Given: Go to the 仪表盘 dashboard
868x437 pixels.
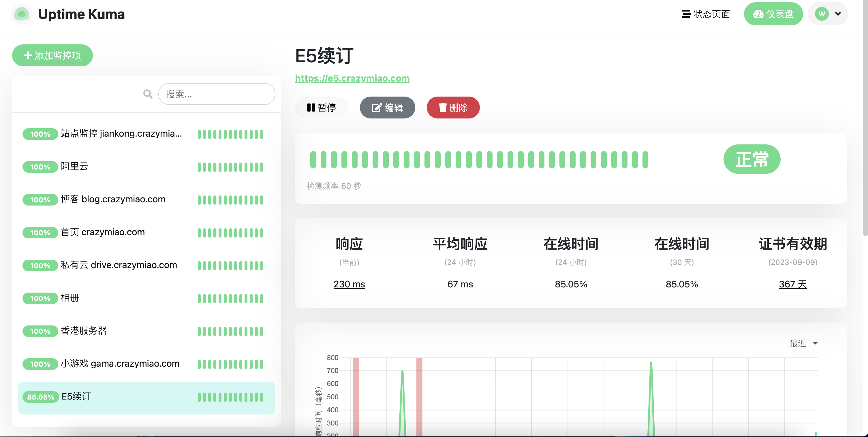Looking at the screenshot, I should tap(773, 14).
